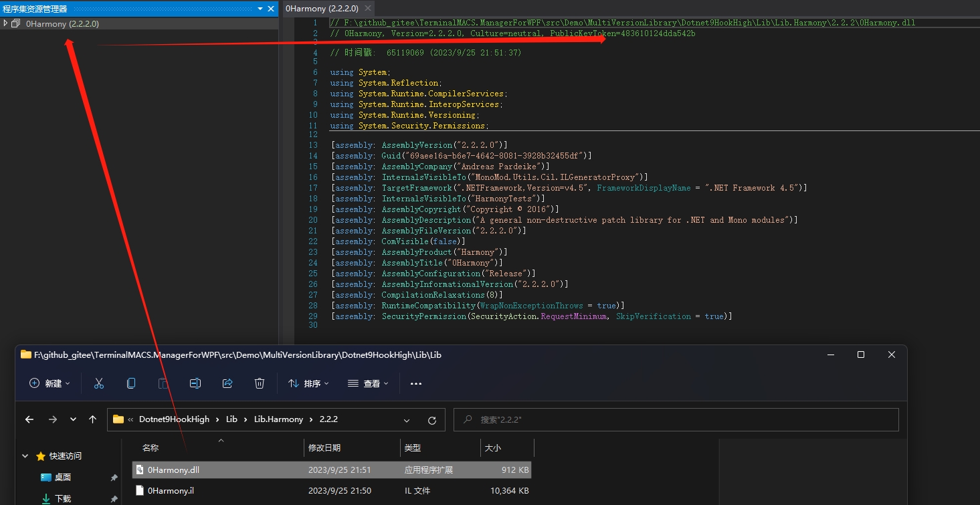Click the 0Harmony.il file icon

[x=140, y=491]
